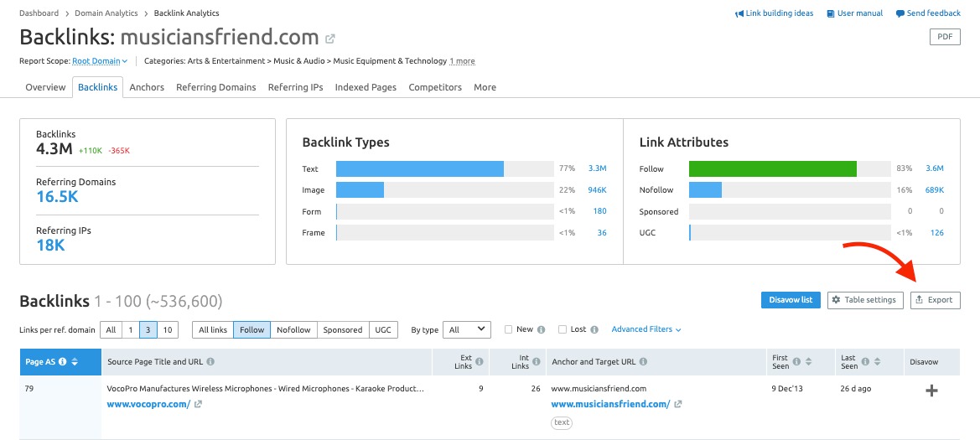The image size is (980, 440).
Task: Sort by Last Seen using sort arrows
Action: click(x=878, y=362)
